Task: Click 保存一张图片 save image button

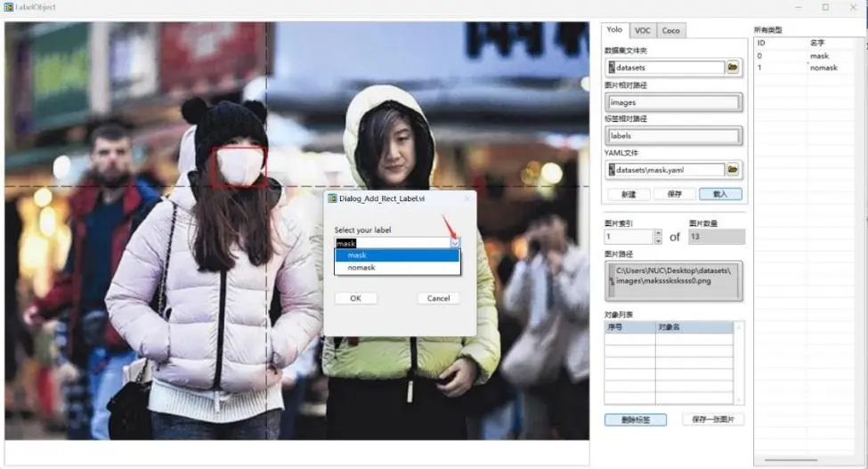Action: pos(713,419)
